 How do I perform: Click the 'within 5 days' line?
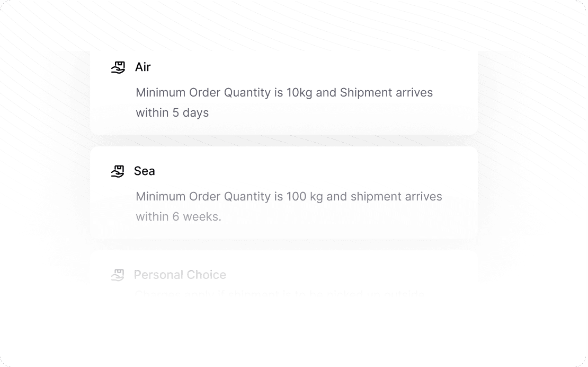click(172, 112)
